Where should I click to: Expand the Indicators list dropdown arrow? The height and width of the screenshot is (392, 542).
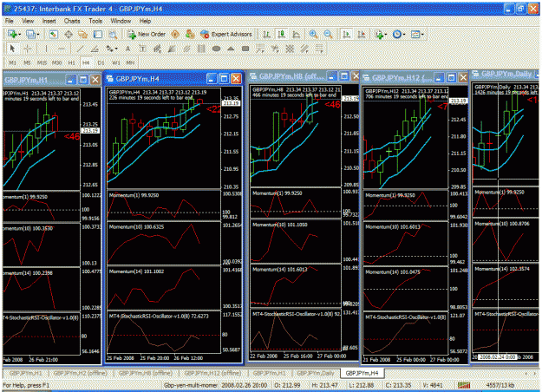click(385, 34)
